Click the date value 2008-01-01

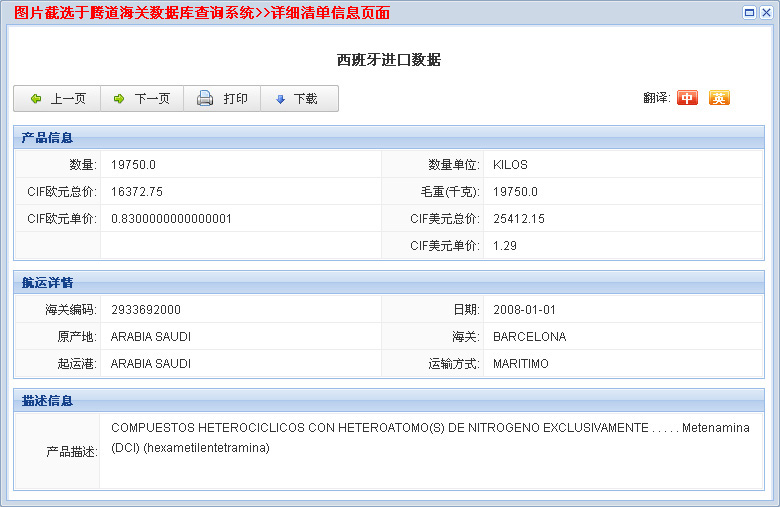point(523,310)
